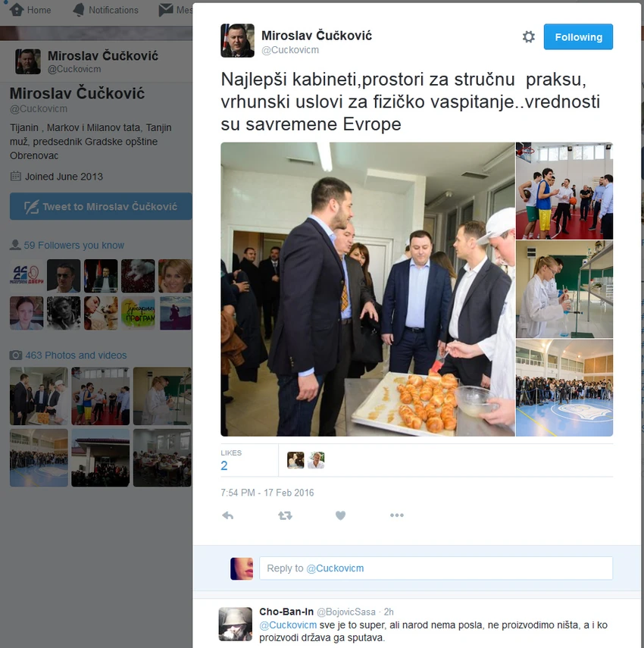The height and width of the screenshot is (648, 644).
Task: Click the first liker's avatar icon
Action: pos(295,460)
